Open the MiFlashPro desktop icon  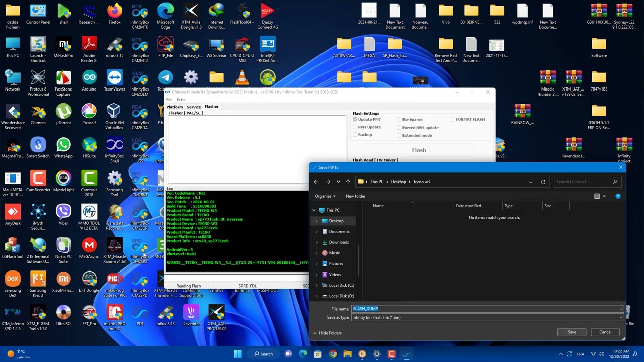click(x=63, y=47)
